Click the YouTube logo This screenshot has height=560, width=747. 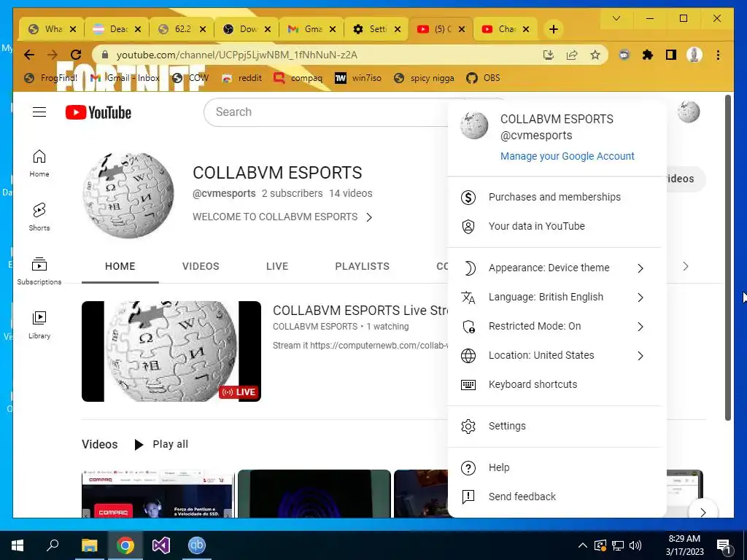point(98,112)
